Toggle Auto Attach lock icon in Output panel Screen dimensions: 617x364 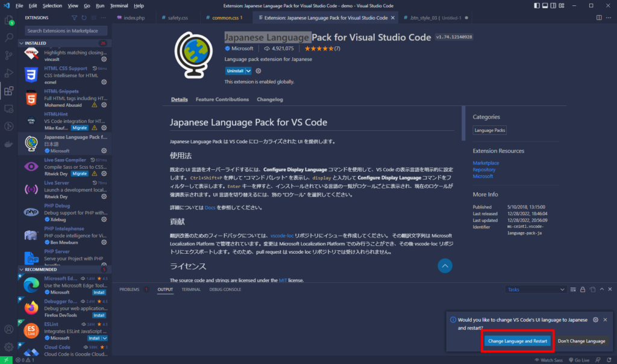583,290
